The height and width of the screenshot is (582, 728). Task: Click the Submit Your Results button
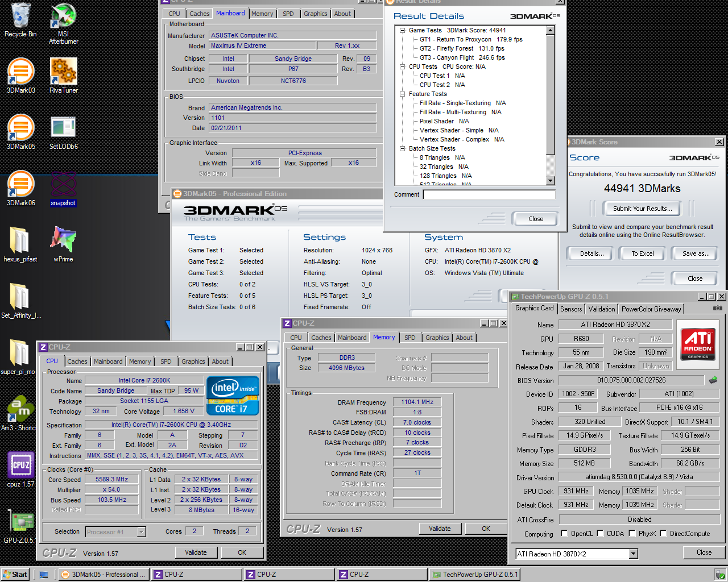click(x=643, y=209)
